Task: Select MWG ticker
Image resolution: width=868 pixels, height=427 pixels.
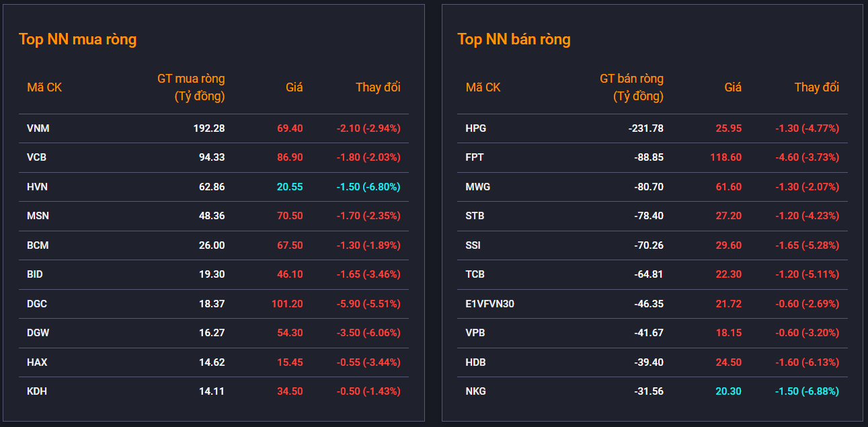Action: click(x=478, y=187)
